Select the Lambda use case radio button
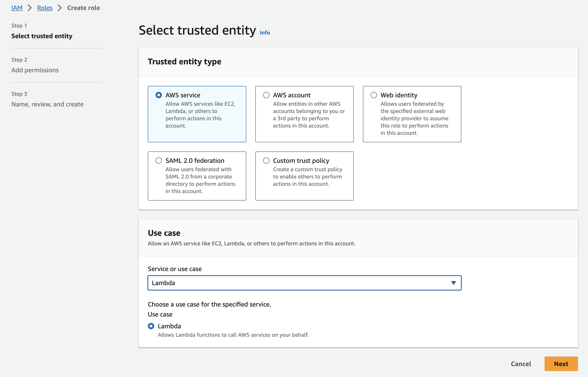This screenshot has height=377, width=588. (x=151, y=326)
